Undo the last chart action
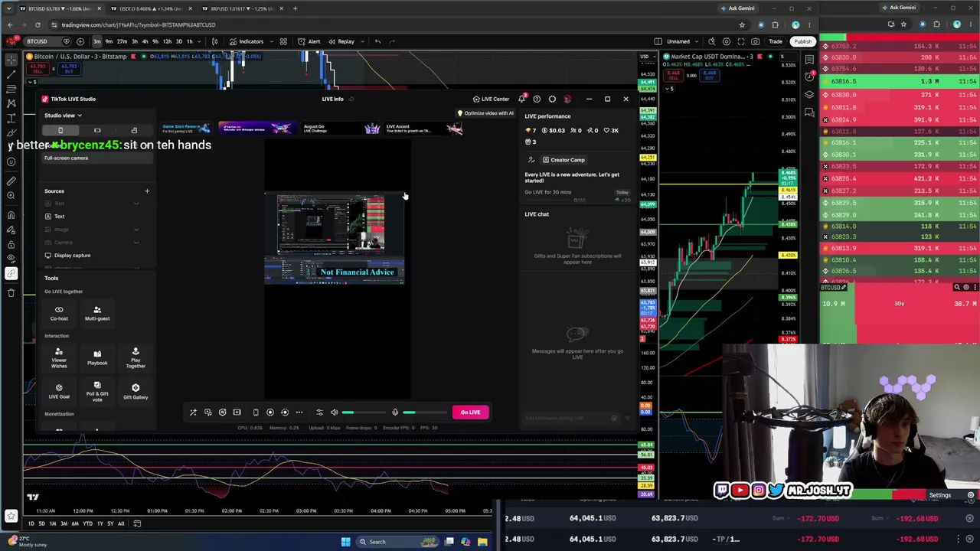 (x=377, y=41)
